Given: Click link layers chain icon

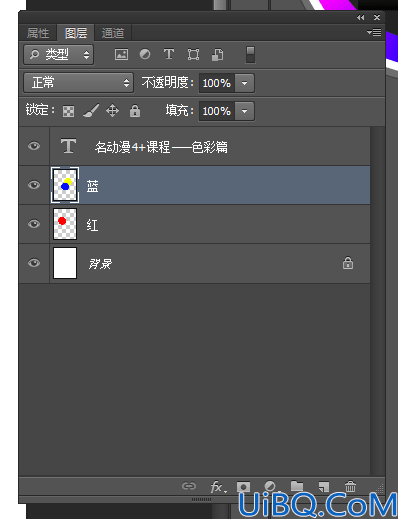Looking at the screenshot, I should (189, 486).
